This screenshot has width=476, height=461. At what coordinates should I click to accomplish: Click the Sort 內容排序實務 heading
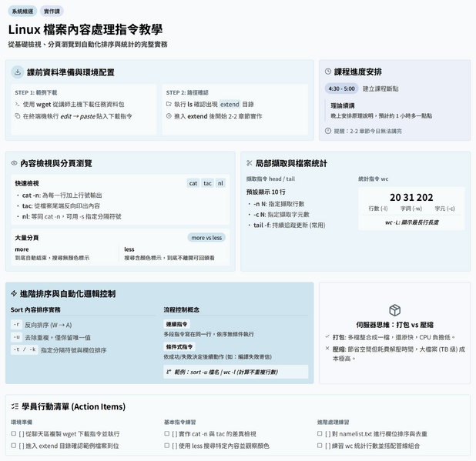(35, 309)
